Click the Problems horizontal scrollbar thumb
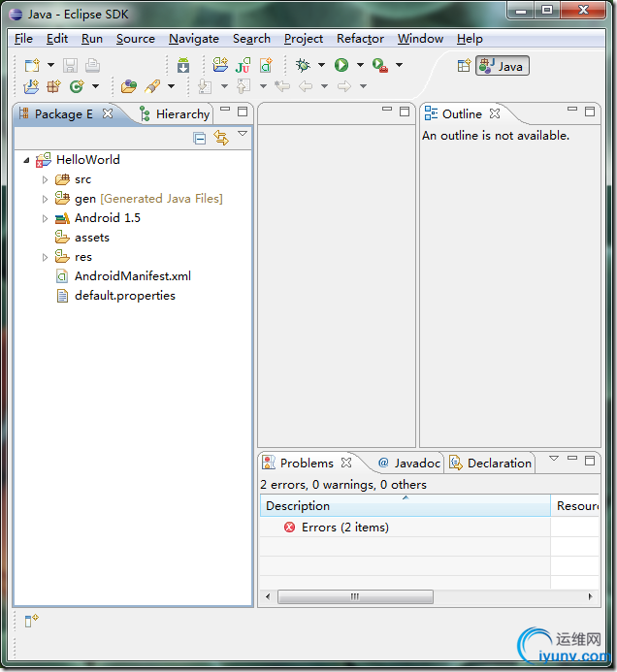This screenshot has width=617, height=672. 355,596
